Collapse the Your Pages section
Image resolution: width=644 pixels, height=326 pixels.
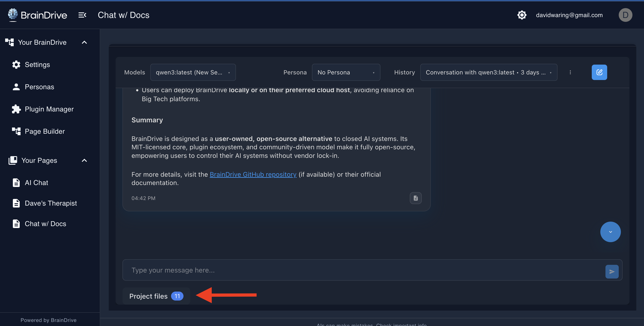(84, 160)
